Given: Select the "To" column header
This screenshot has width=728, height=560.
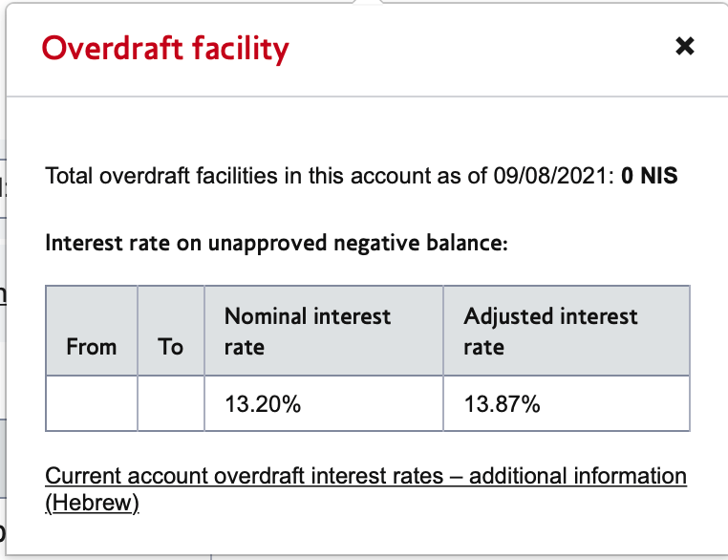Looking at the screenshot, I should tap(171, 346).
